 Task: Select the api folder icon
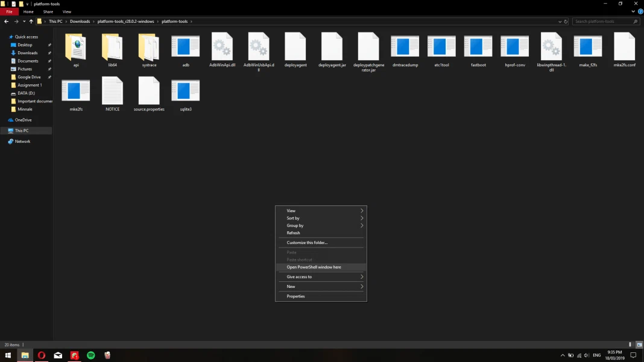[76, 47]
